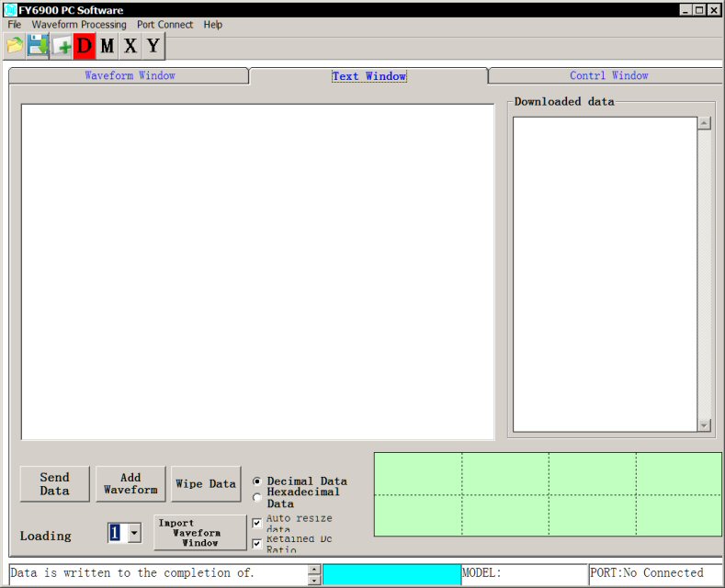Open the Loading number dropdown arrow
Screen dimensions: 725x588
point(134,533)
